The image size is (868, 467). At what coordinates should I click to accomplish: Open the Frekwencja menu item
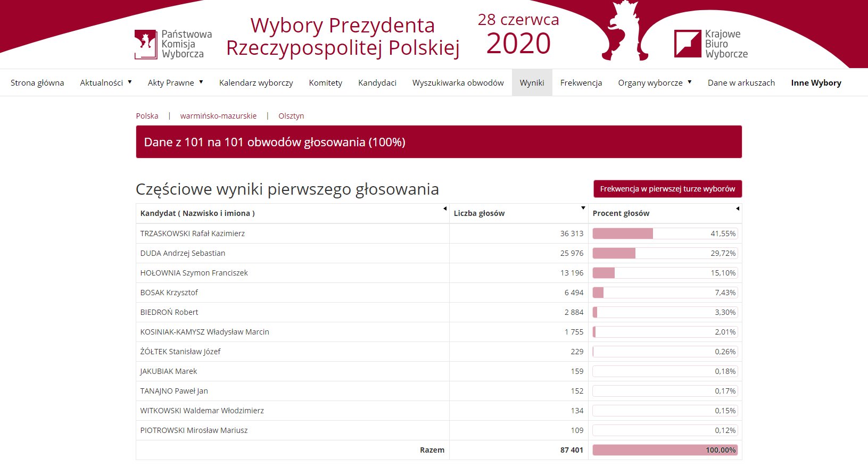[x=581, y=82]
